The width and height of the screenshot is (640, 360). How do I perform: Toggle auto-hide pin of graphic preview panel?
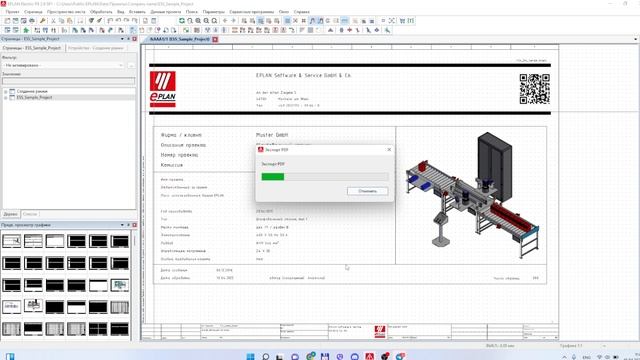point(128,225)
